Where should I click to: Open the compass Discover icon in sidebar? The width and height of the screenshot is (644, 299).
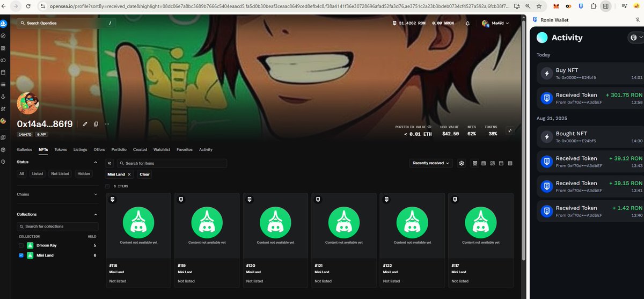tap(3, 36)
